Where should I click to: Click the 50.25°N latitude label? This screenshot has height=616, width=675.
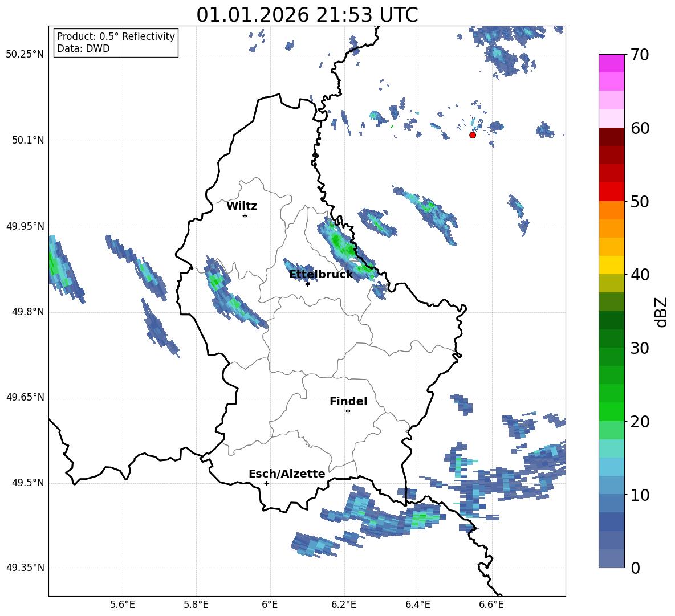coord(25,55)
